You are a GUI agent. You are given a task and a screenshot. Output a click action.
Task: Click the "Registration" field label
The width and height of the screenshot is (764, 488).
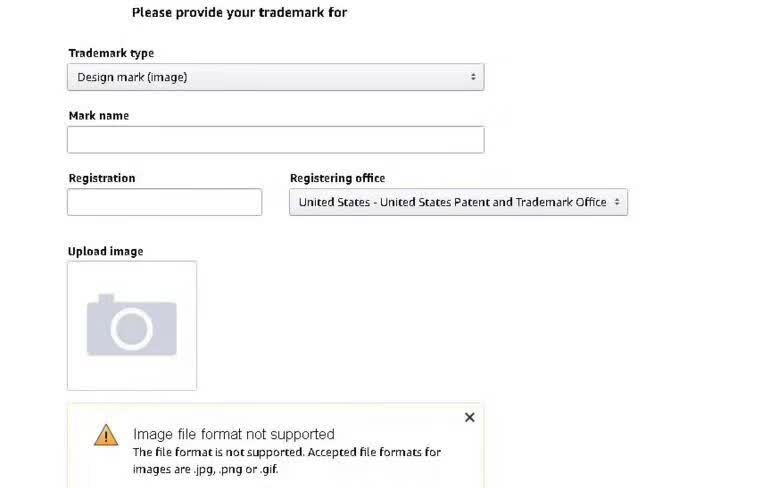click(102, 178)
